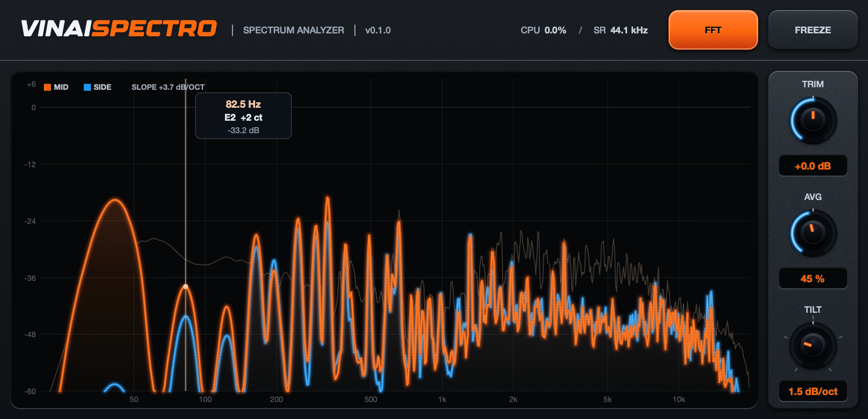Click the SR 44.1 kHz indicator
Image resolution: width=868 pixels, height=419 pixels.
pos(621,30)
